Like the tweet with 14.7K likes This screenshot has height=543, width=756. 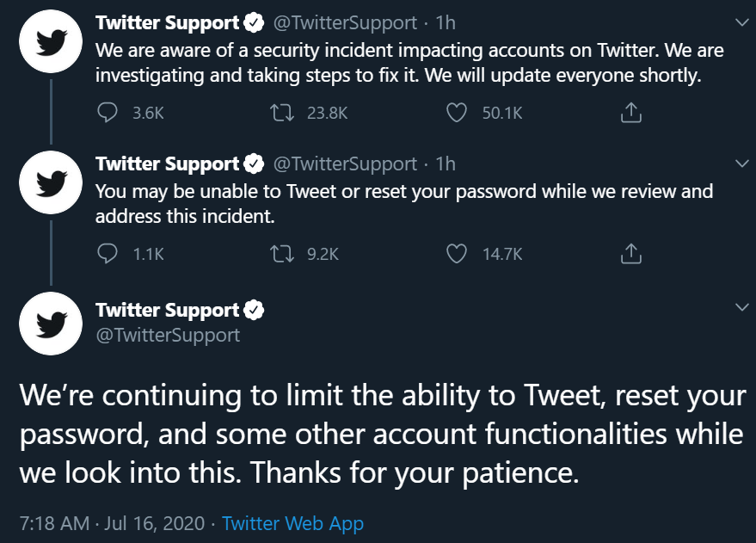click(458, 254)
